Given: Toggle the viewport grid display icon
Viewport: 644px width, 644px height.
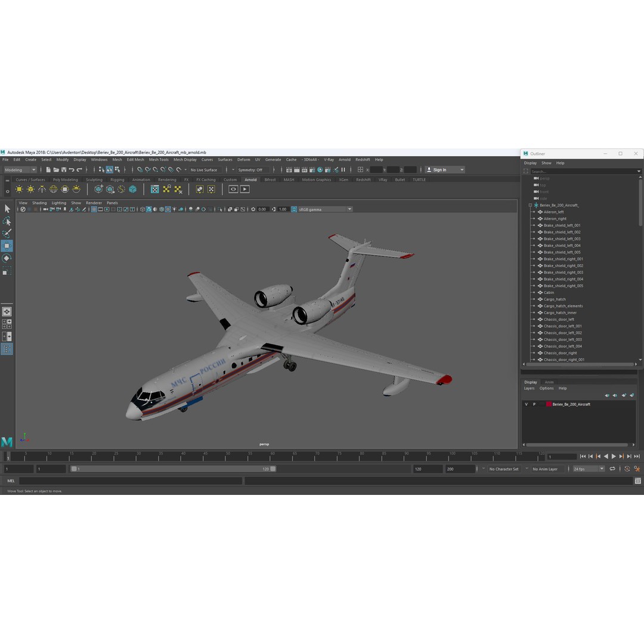Looking at the screenshot, I should coord(94,209).
